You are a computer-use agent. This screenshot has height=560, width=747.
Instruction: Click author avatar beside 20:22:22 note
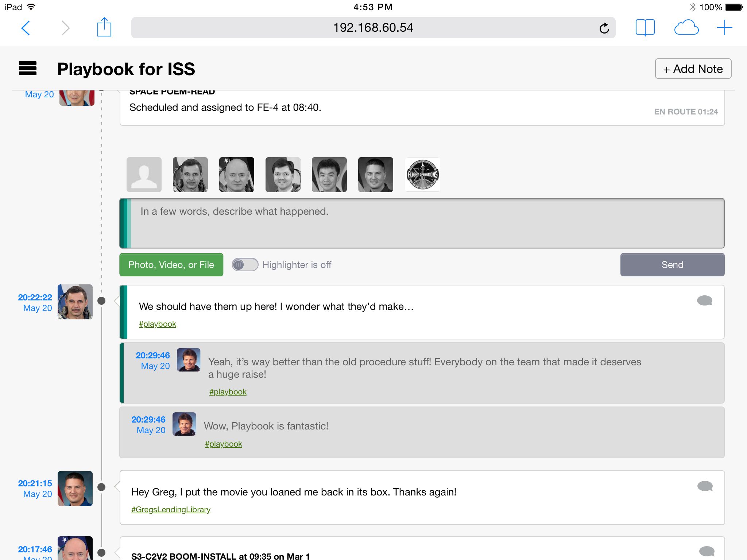click(75, 302)
